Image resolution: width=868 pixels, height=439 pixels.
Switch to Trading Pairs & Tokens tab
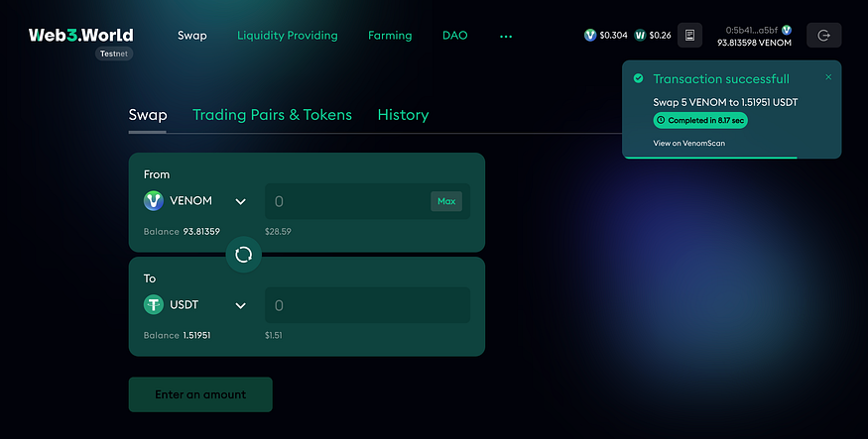[x=272, y=115]
